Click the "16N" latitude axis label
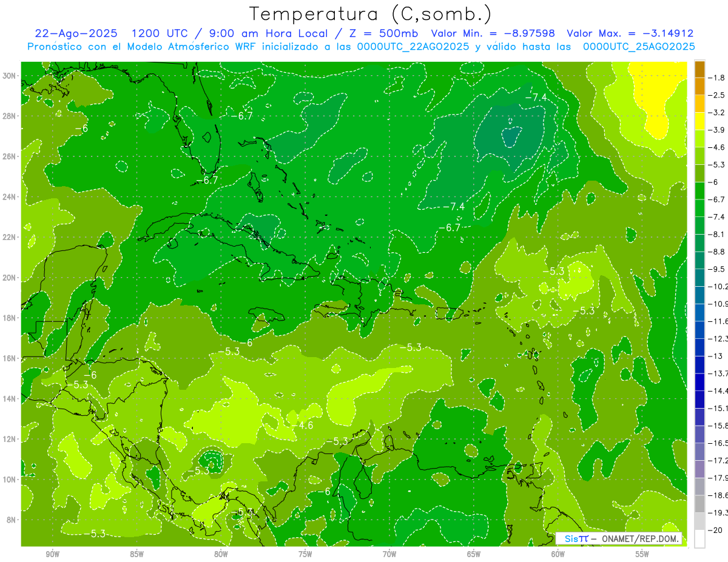728x562 pixels. click(x=10, y=358)
